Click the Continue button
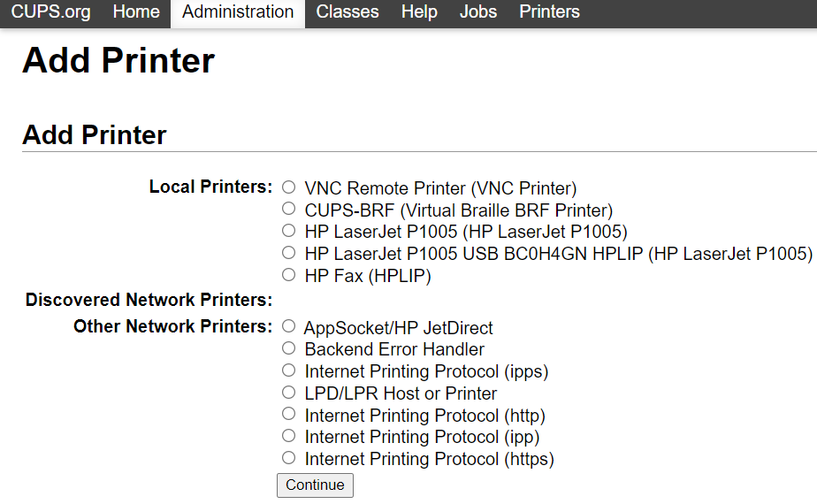Screen dimensions: 817x504 coord(315,485)
